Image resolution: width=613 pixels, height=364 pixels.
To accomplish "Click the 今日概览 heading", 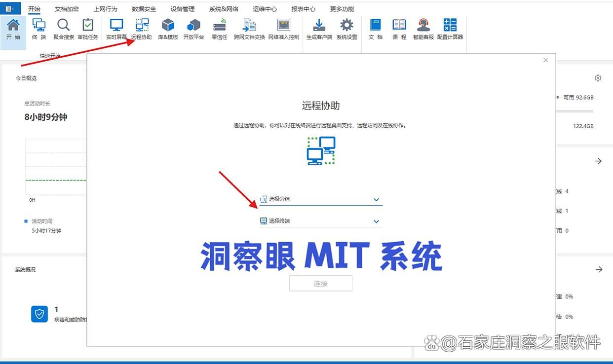I will point(26,78).
